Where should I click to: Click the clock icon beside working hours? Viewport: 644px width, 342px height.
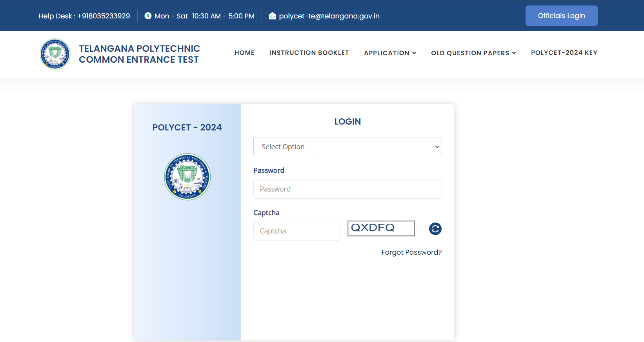click(148, 16)
